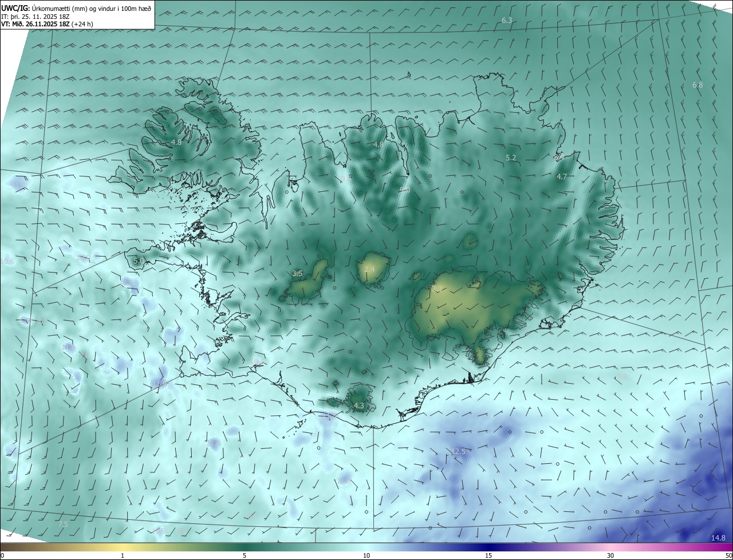Click the 2.4 value on the glacier
Image resolution: width=733 pixels, height=560 pixels.
pos(369,269)
